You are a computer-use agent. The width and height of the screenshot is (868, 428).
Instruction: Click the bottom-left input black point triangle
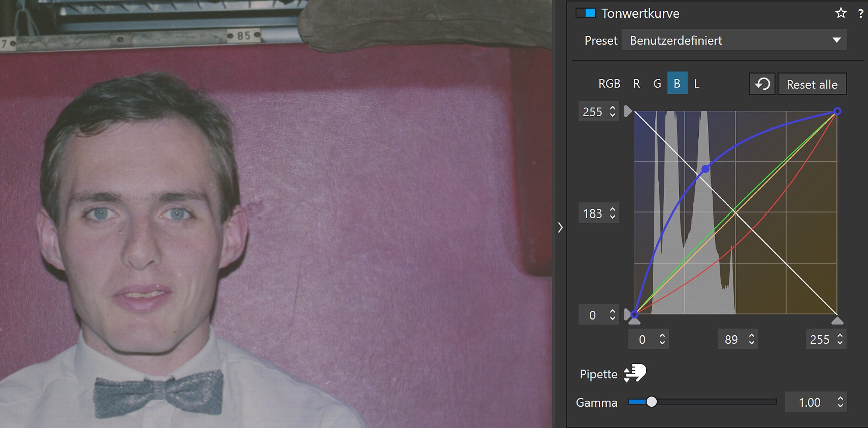point(634,321)
